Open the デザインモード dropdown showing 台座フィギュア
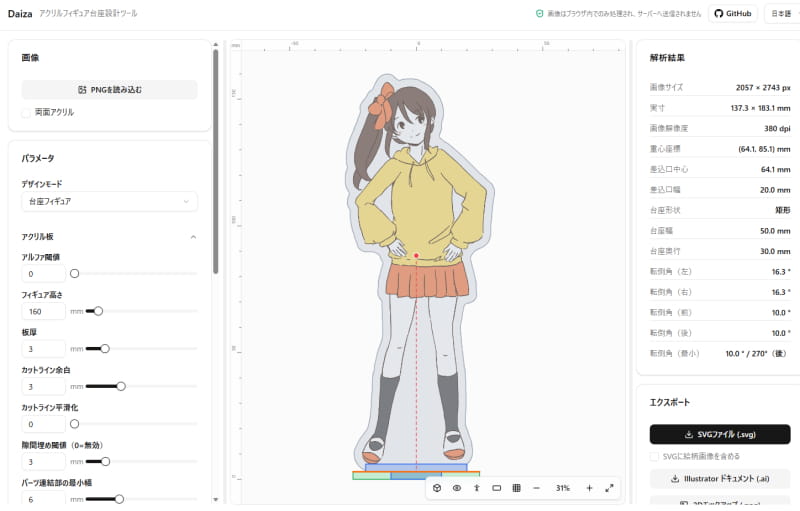Image resolution: width=800 pixels, height=511 pixels. (x=110, y=201)
